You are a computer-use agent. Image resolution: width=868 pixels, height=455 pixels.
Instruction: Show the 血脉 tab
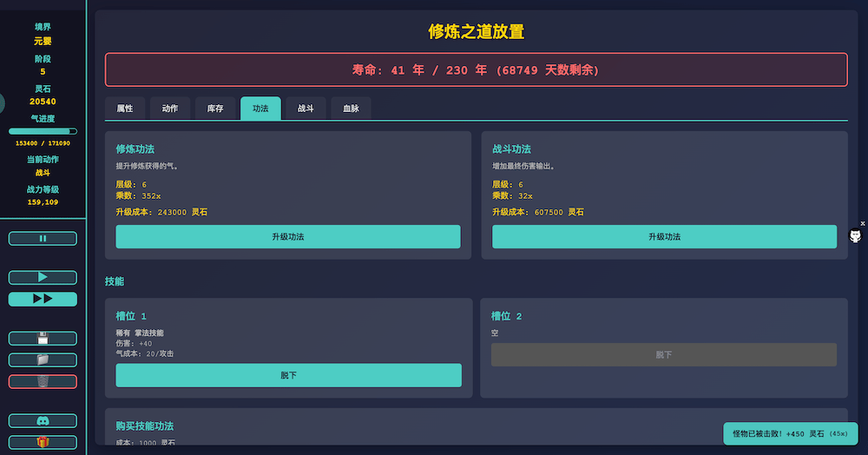(351, 109)
